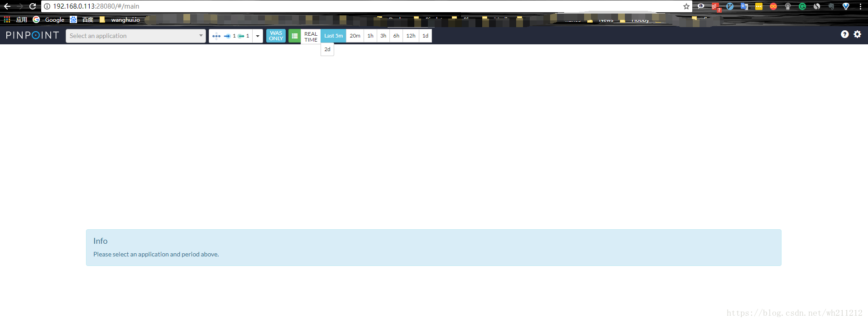Select the Last 5m period
868x322 pixels.
pos(333,36)
